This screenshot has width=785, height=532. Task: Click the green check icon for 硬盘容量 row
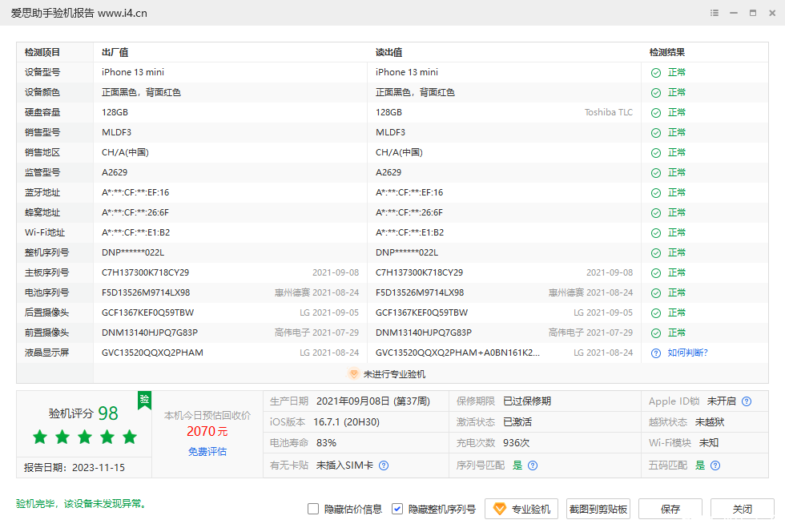pos(656,113)
